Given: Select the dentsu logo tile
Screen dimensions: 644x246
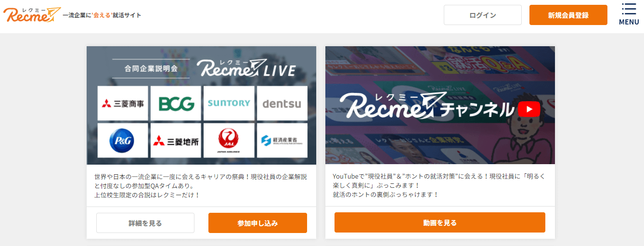Looking at the screenshot, I should click(282, 103).
